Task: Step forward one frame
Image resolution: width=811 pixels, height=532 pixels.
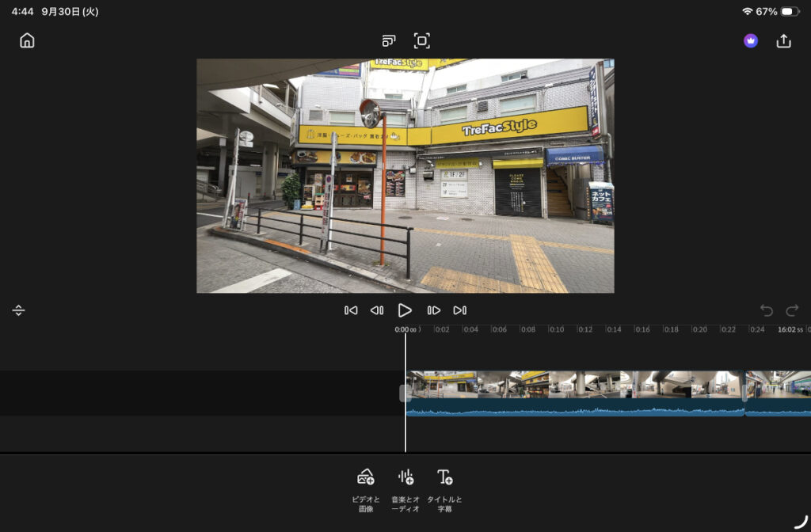Action: tap(433, 310)
